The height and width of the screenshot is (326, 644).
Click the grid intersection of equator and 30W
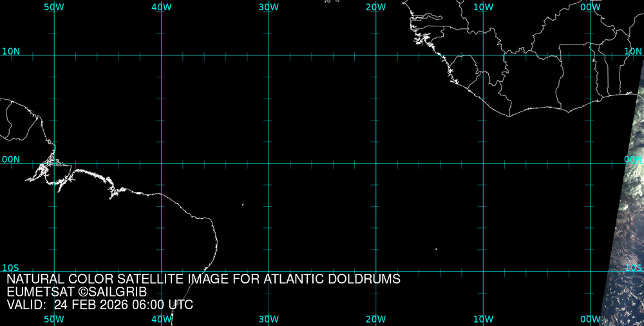pos(269,163)
